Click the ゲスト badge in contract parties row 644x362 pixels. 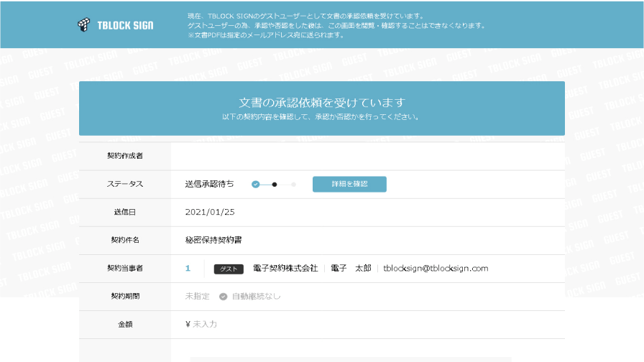229,269
